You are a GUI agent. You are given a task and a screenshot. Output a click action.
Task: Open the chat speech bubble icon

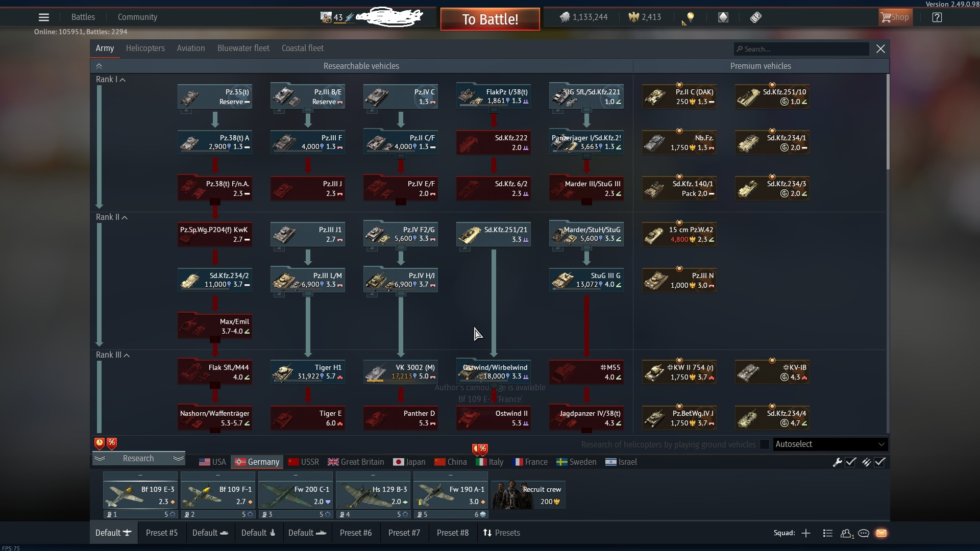coord(864,533)
